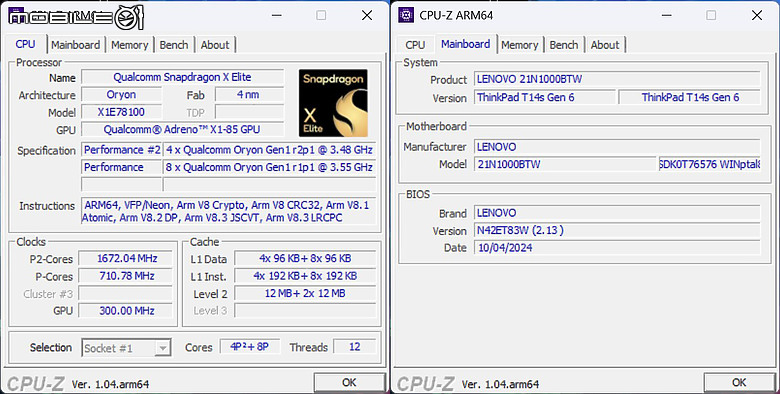Click Ver. 1.04.arm64 text in right window
Screen dimensions: 780x394
pos(500,384)
